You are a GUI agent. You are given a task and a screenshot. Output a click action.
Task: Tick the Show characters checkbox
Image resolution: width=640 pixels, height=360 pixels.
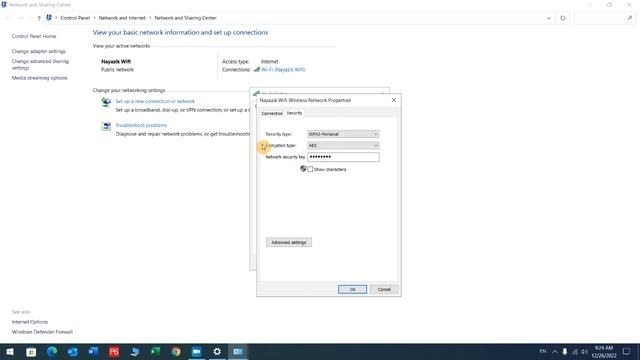(x=310, y=169)
